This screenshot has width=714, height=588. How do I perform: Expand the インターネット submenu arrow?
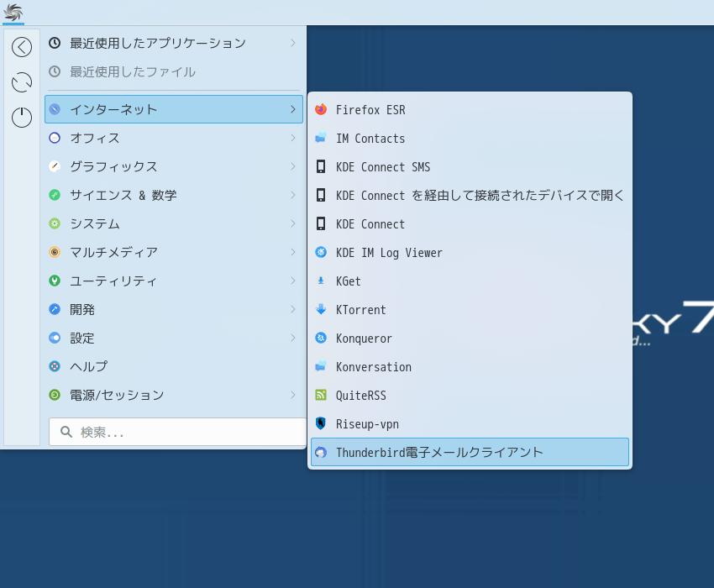(293, 109)
